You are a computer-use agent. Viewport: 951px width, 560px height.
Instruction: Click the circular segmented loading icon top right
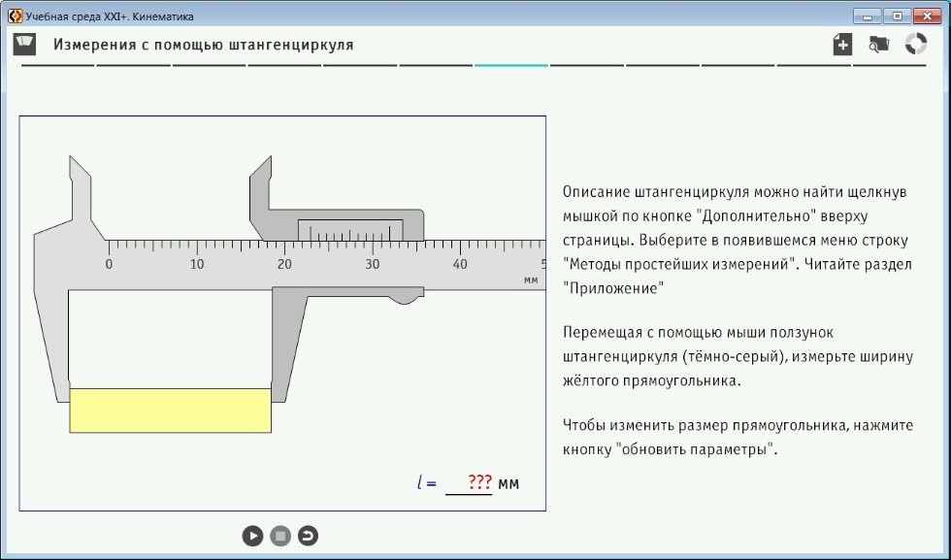(x=913, y=45)
